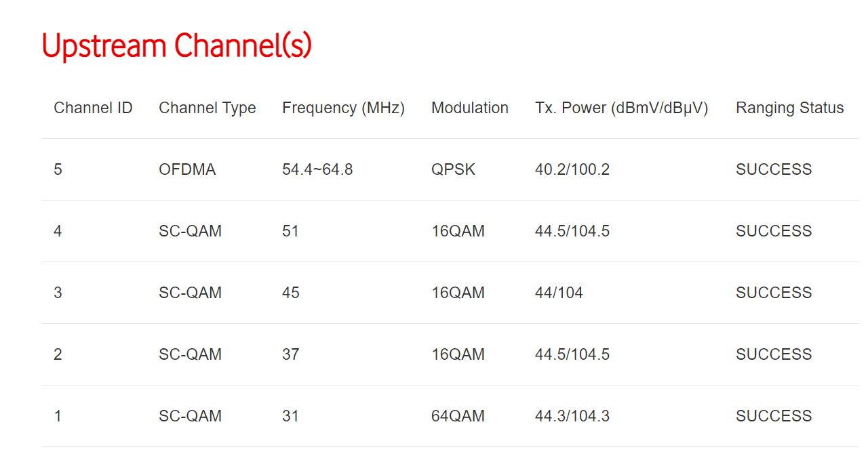Screen dimensions: 868x458
Task: Click the Tx. Power column header
Action: point(621,108)
